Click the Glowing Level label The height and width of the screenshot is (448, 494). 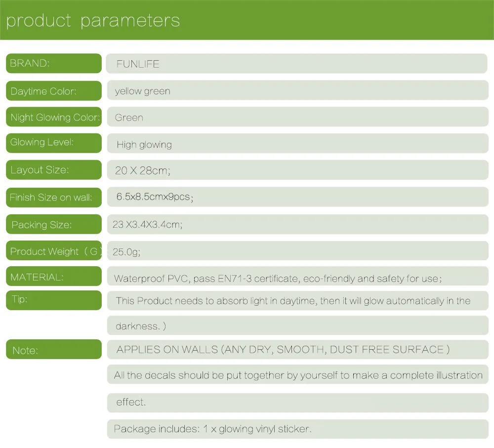tap(54, 143)
